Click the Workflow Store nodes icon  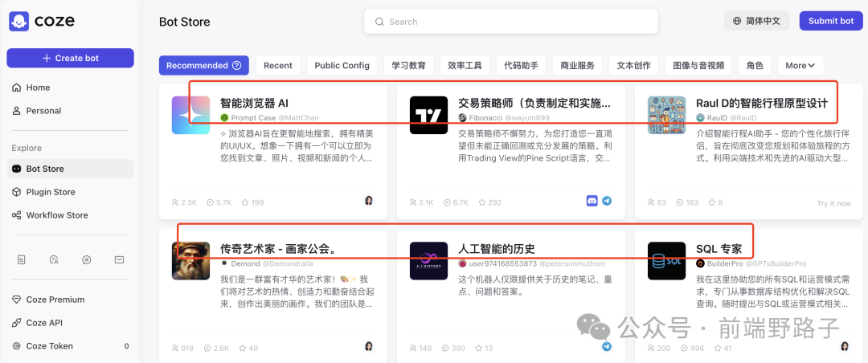17,215
